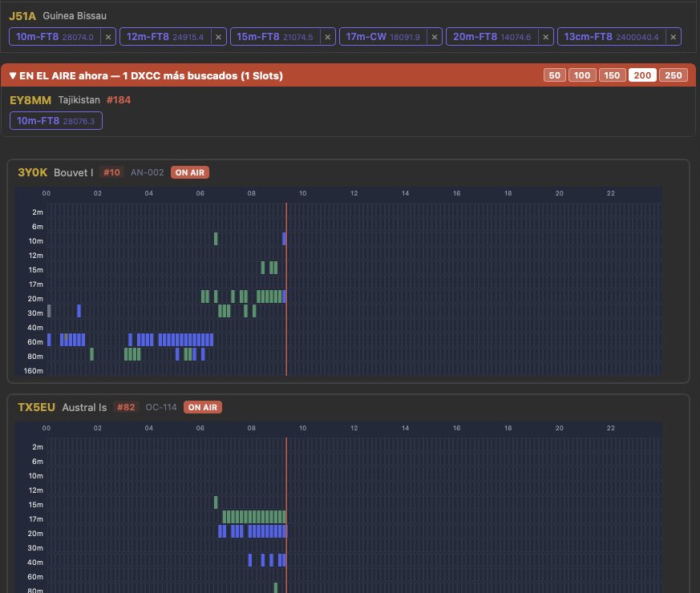The image size is (700, 593).
Task: Click the ON AIR badge for 3Y0K
Action: [x=190, y=172]
